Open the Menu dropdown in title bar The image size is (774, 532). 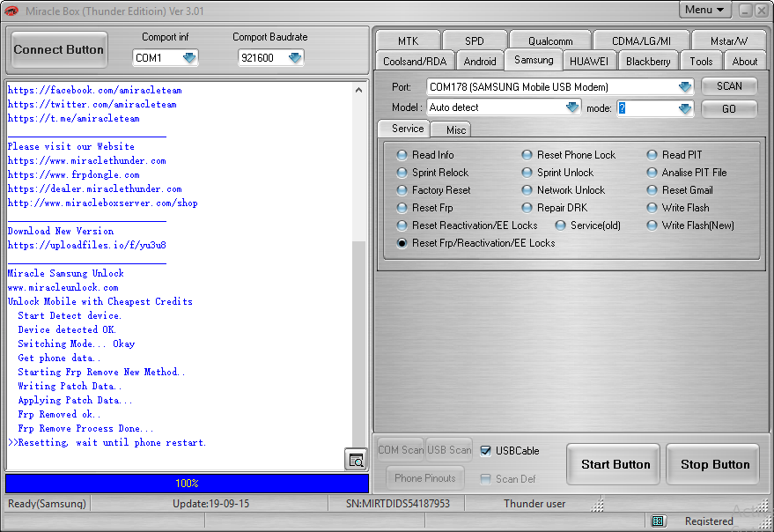click(x=704, y=10)
